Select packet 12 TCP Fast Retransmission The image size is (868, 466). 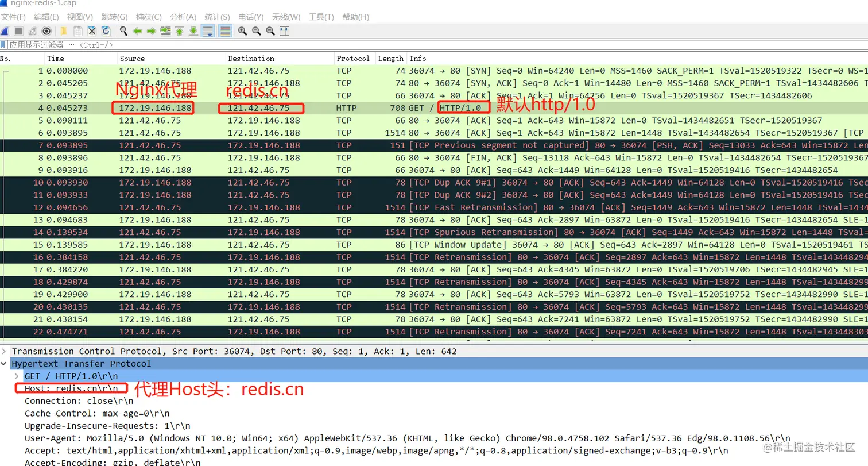pyautogui.click(x=434, y=207)
